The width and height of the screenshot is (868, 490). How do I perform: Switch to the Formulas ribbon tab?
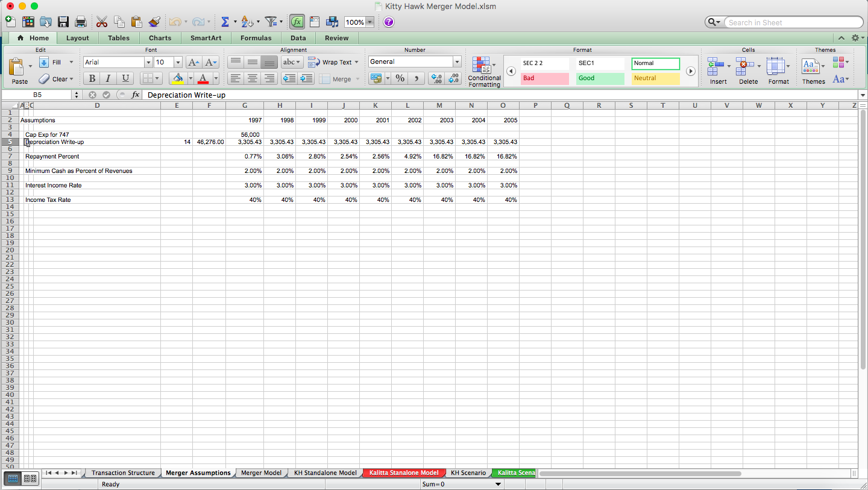(256, 37)
